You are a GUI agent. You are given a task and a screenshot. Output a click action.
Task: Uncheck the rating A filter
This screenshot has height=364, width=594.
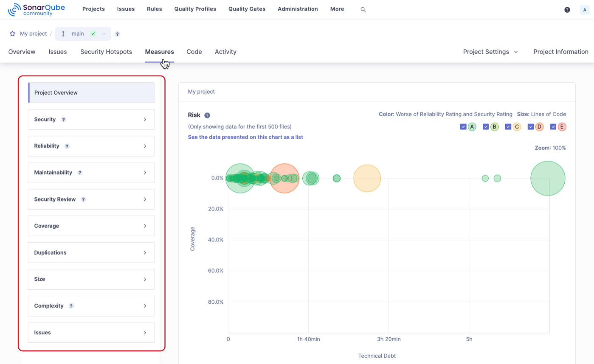[x=463, y=126]
